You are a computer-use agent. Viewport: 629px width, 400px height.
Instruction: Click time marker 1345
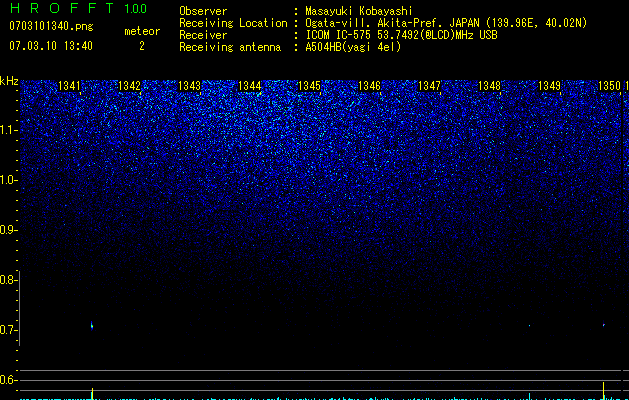(309, 86)
